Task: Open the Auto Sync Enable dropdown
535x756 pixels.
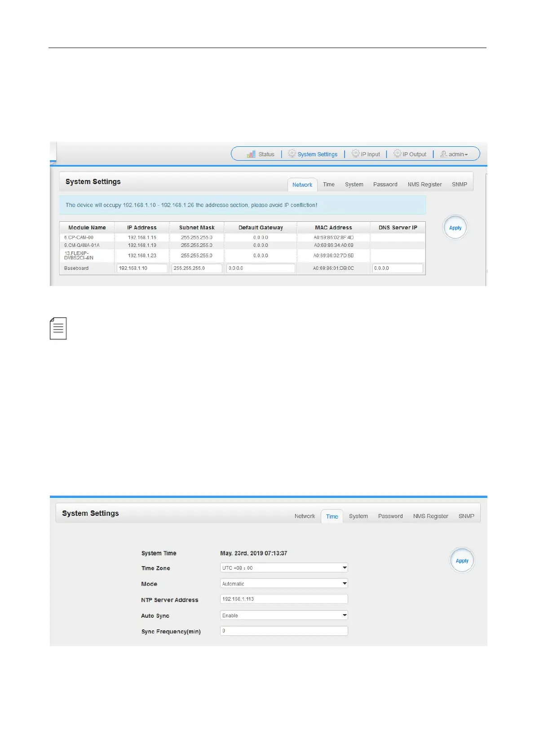Action: point(284,615)
